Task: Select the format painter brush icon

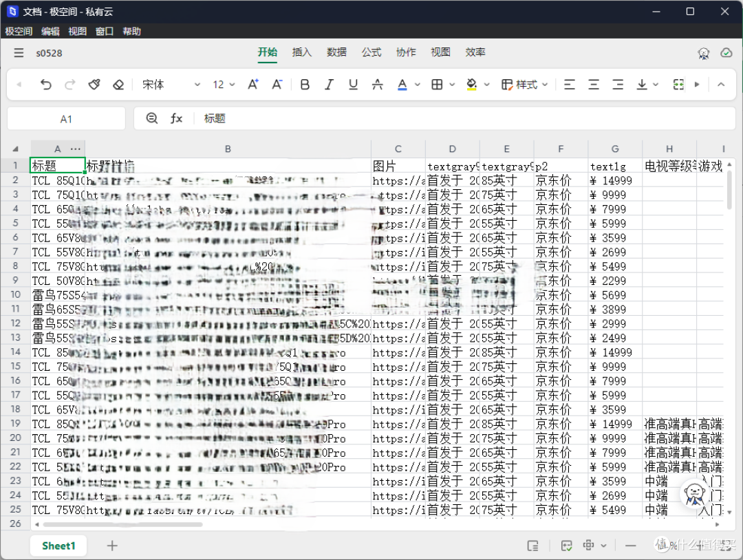Action: pyautogui.click(x=94, y=85)
